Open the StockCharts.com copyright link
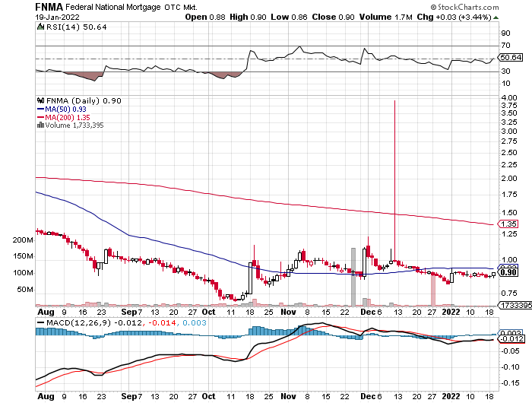Viewport: 532px width, 403px height. (x=464, y=7)
